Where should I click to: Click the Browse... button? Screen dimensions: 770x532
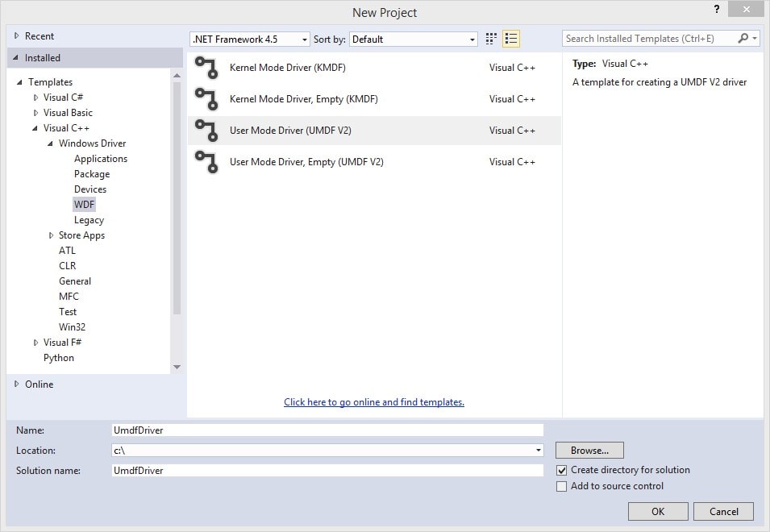(589, 451)
